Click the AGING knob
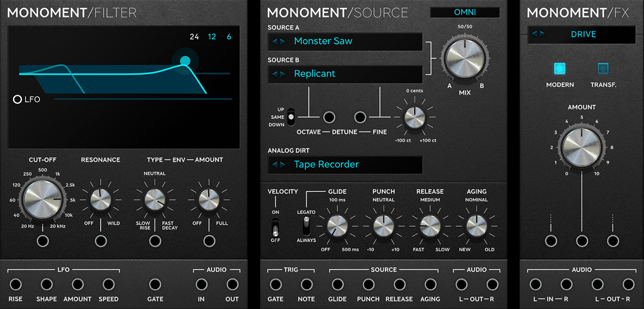The height and width of the screenshot is (309, 644). click(x=477, y=226)
